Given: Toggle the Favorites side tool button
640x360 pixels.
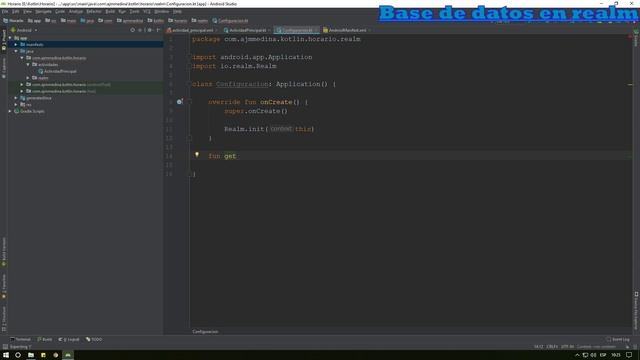Looking at the screenshot, I should [x=4, y=286].
